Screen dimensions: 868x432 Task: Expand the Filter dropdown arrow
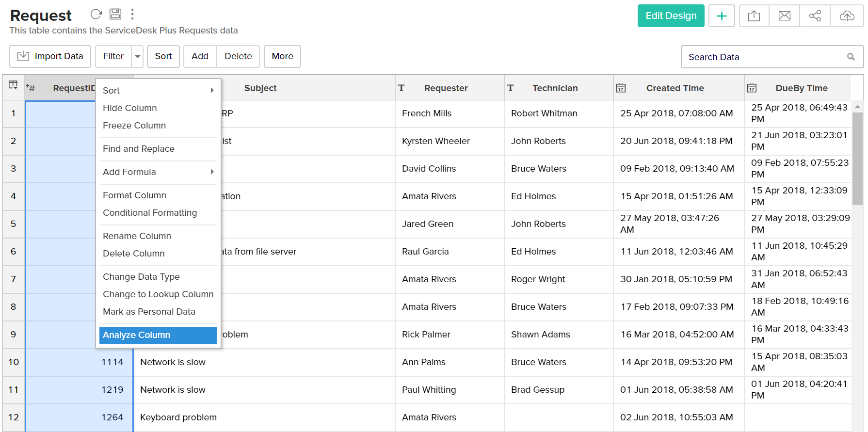tap(138, 57)
